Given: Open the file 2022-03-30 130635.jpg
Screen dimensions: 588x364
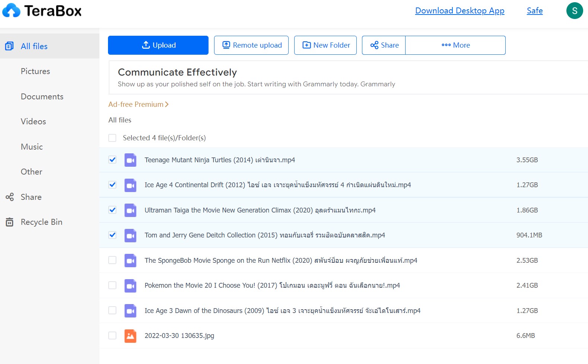Looking at the screenshot, I should click(x=179, y=336).
